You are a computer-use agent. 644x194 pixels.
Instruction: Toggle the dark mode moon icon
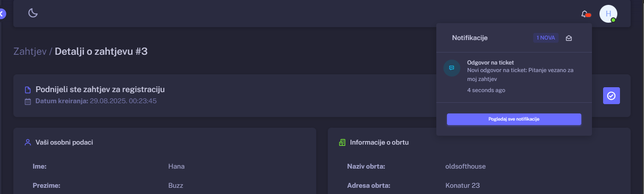coord(33,13)
